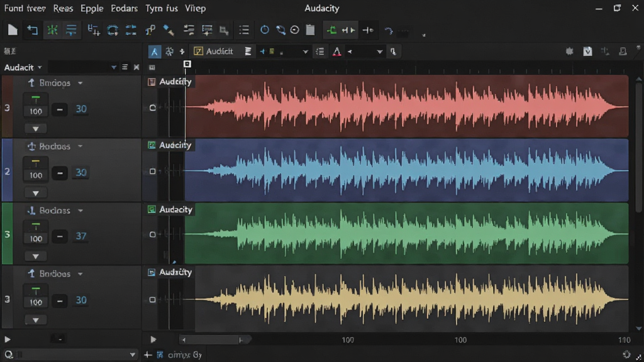Click the A icon with red underline
This screenshot has width=644, height=362.
[x=337, y=52]
